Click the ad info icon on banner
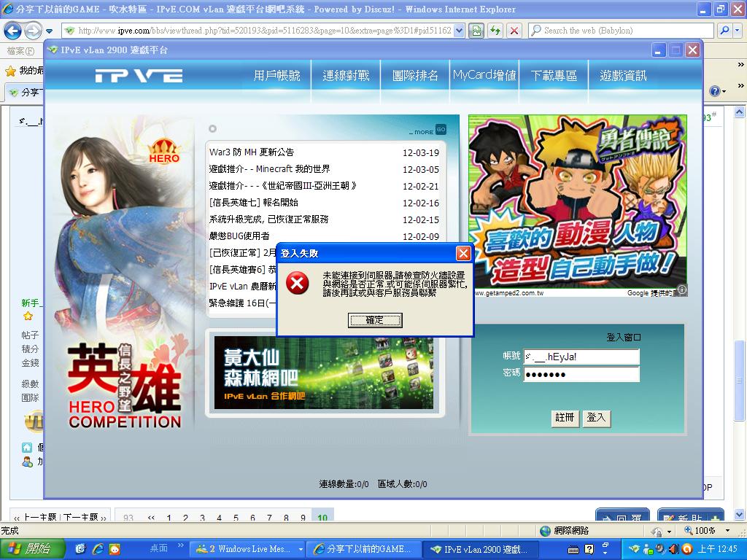This screenshot has width=747, height=560. [681, 289]
